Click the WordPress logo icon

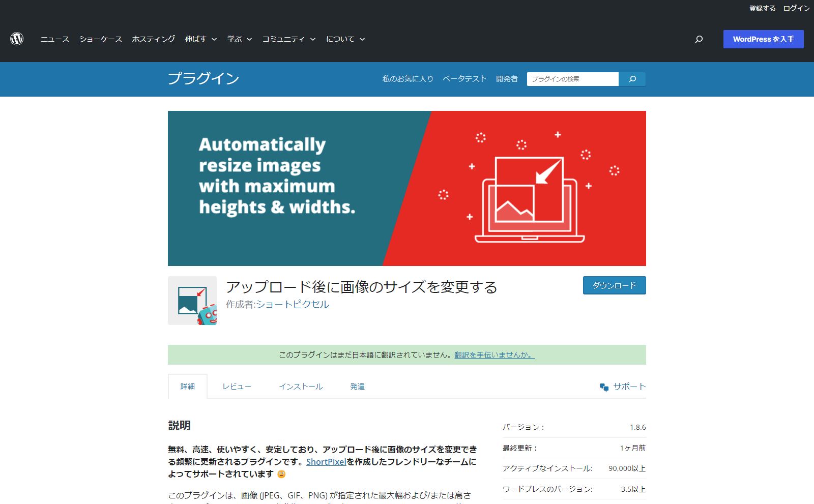click(x=17, y=39)
